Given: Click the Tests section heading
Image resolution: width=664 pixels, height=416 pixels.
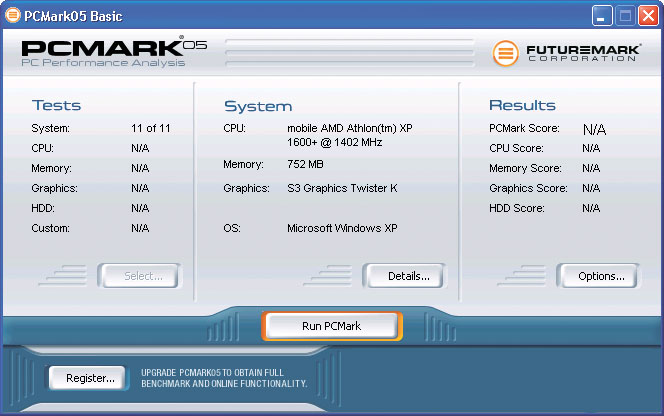Looking at the screenshot, I should pos(56,106).
